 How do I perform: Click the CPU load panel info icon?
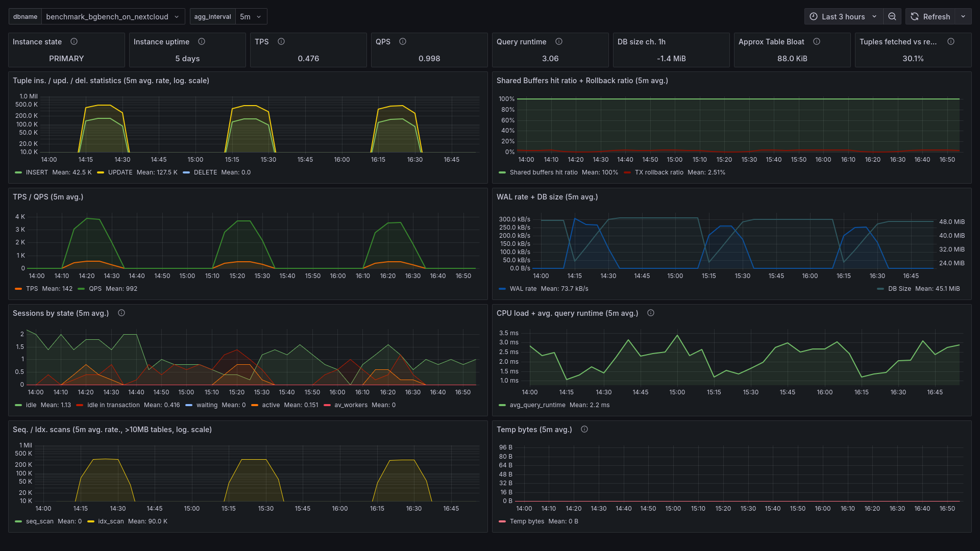651,313
